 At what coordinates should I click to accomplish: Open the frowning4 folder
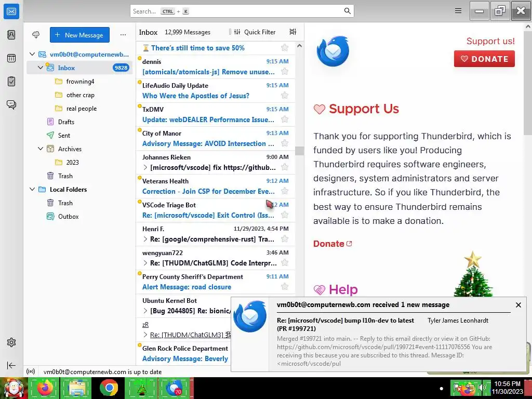(x=79, y=82)
